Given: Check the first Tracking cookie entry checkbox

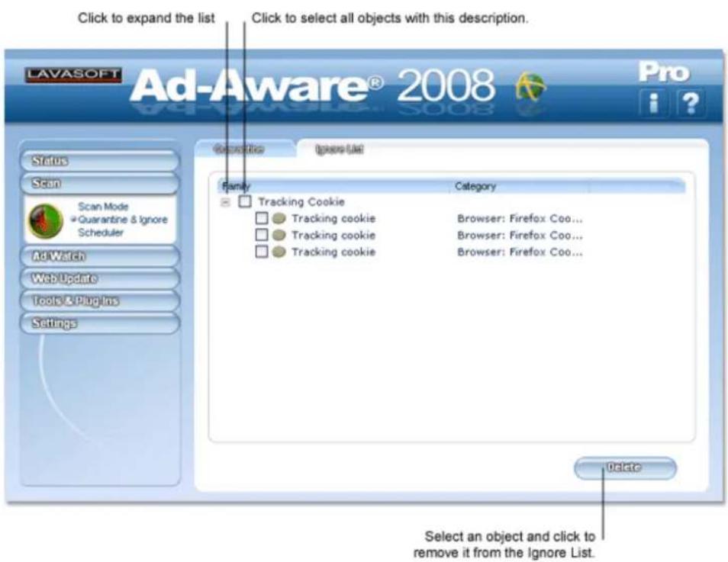Looking at the screenshot, I should click(x=262, y=218).
